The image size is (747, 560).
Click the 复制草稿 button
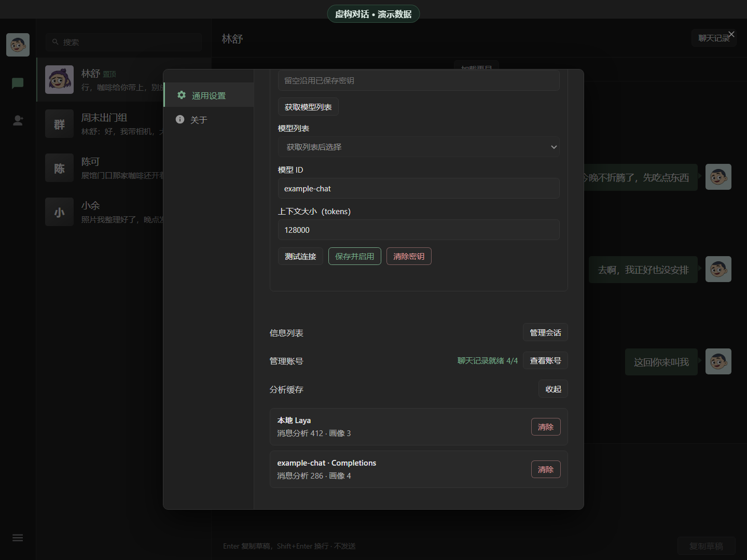[x=706, y=546]
